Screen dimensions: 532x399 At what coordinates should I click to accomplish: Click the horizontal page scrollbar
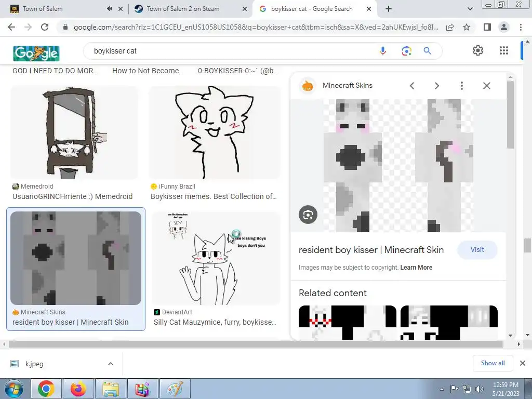point(256,344)
